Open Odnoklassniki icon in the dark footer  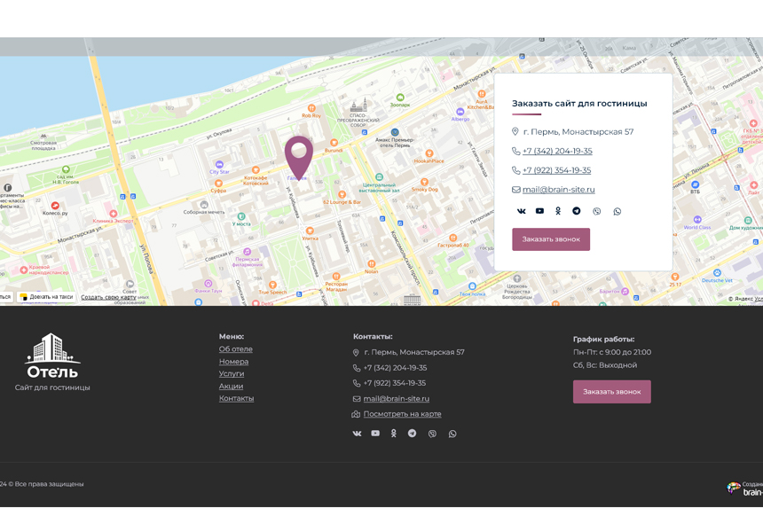(394, 434)
